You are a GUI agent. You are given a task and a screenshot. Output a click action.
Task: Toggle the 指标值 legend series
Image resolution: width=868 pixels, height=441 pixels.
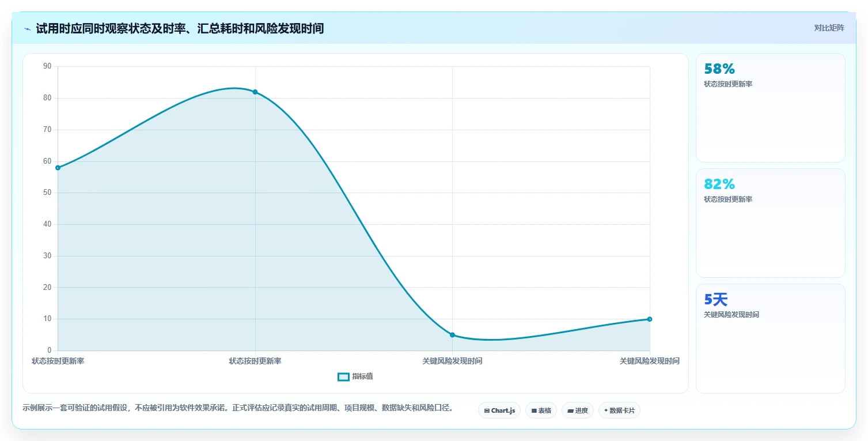click(x=355, y=376)
